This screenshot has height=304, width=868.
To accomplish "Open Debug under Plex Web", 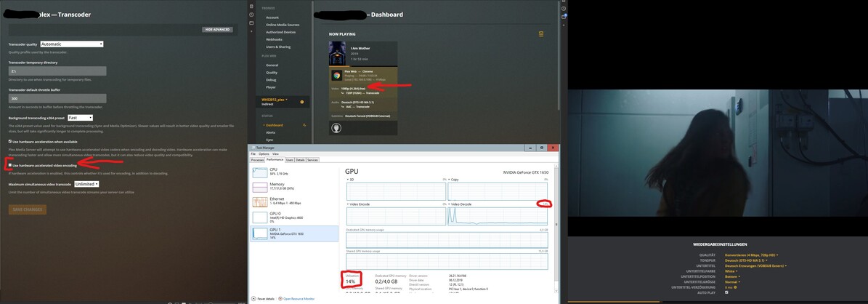I will point(271,80).
